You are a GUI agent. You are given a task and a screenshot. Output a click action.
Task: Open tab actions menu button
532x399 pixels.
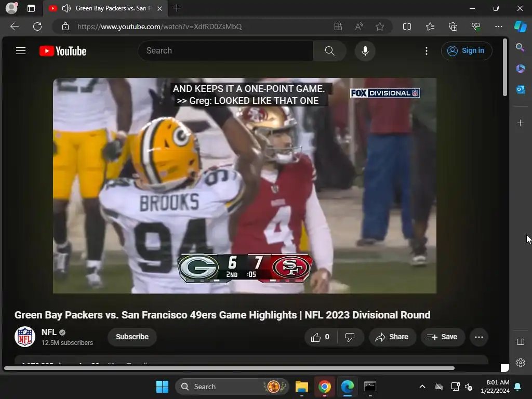pyautogui.click(x=31, y=8)
